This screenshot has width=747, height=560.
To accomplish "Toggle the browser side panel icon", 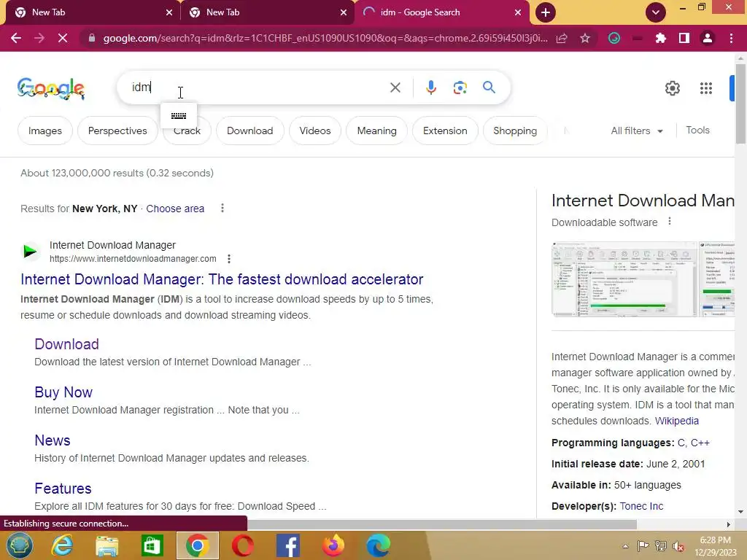I will coord(684,38).
